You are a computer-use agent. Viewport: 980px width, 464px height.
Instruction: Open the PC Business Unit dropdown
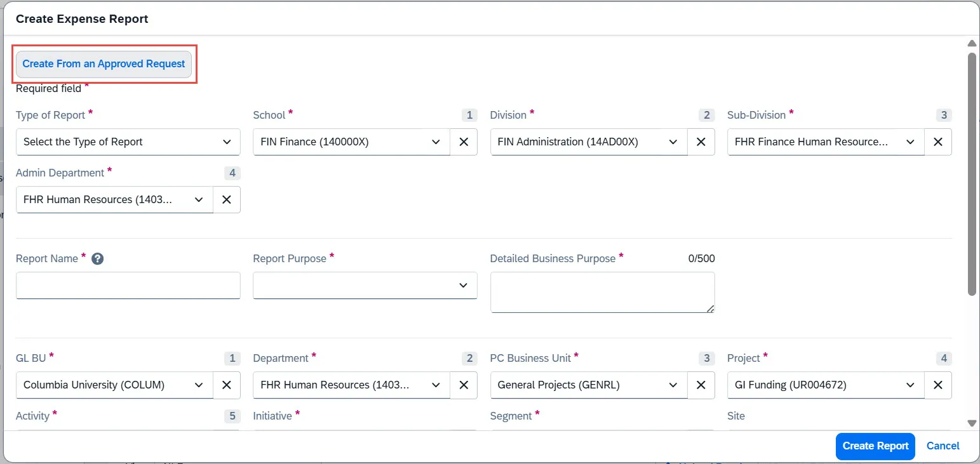point(589,385)
